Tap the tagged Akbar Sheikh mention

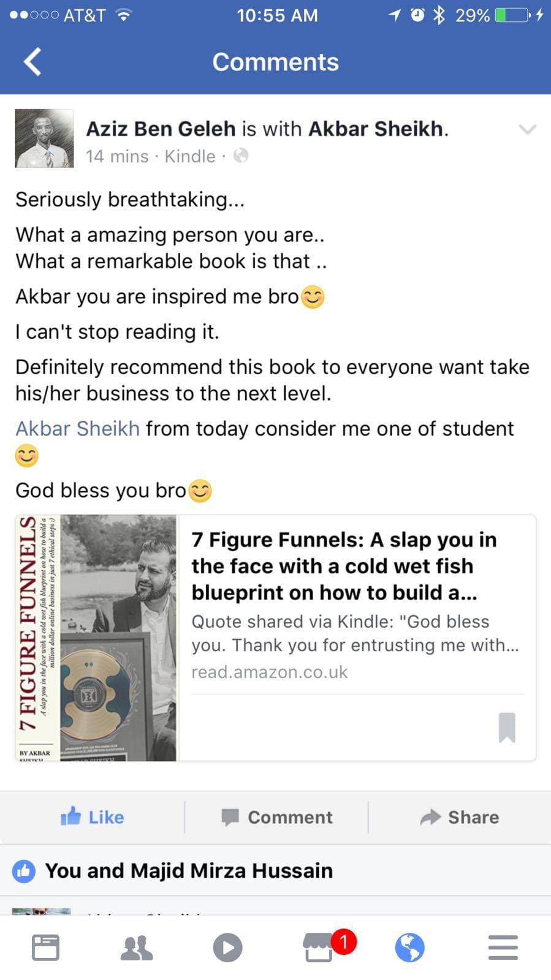click(x=77, y=429)
